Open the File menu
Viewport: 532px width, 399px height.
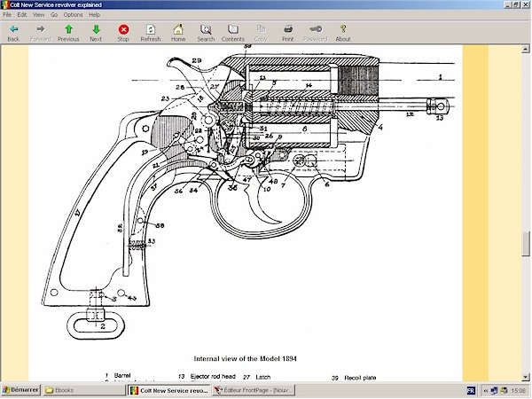point(7,14)
